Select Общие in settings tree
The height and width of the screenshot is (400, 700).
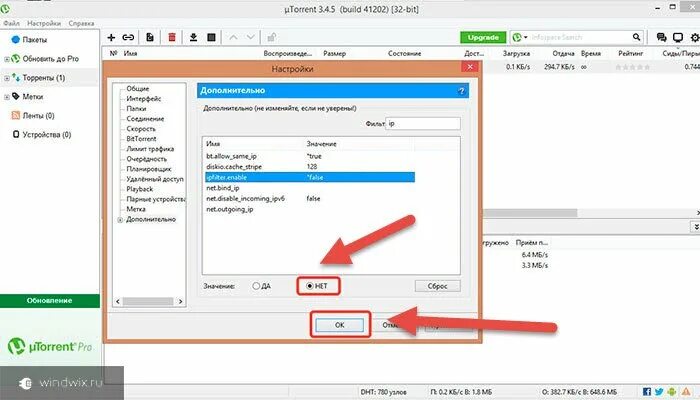[138, 88]
